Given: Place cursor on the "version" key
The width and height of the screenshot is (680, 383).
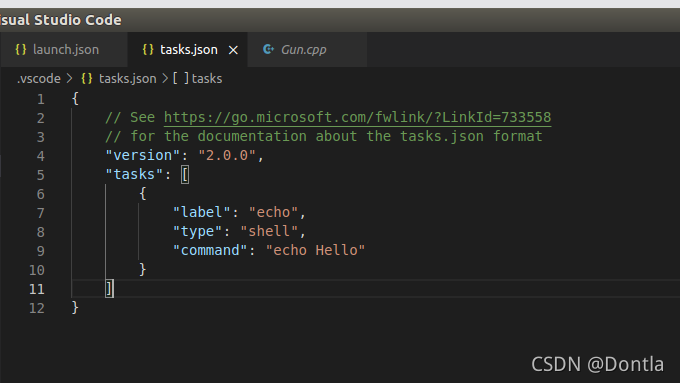Looking at the screenshot, I should 143,155.
